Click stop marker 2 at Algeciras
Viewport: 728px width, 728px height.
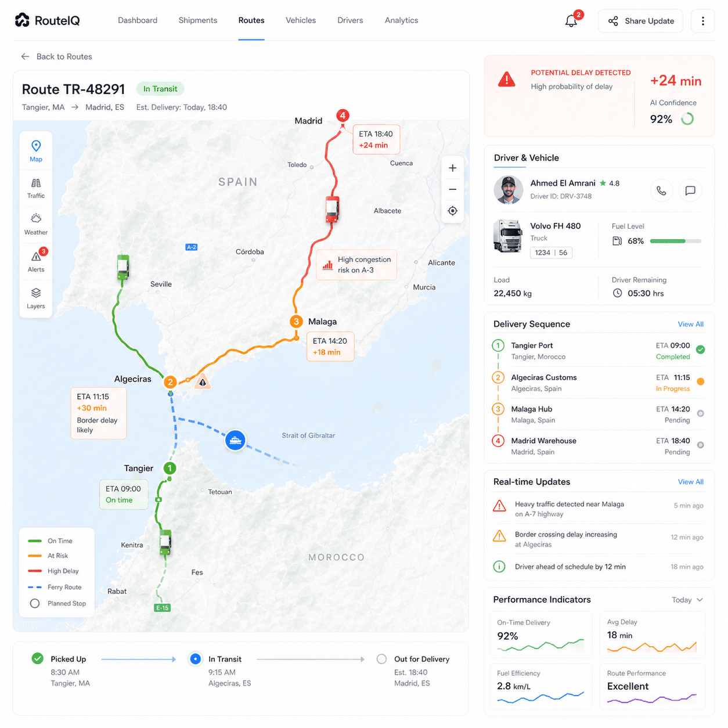[x=170, y=382]
